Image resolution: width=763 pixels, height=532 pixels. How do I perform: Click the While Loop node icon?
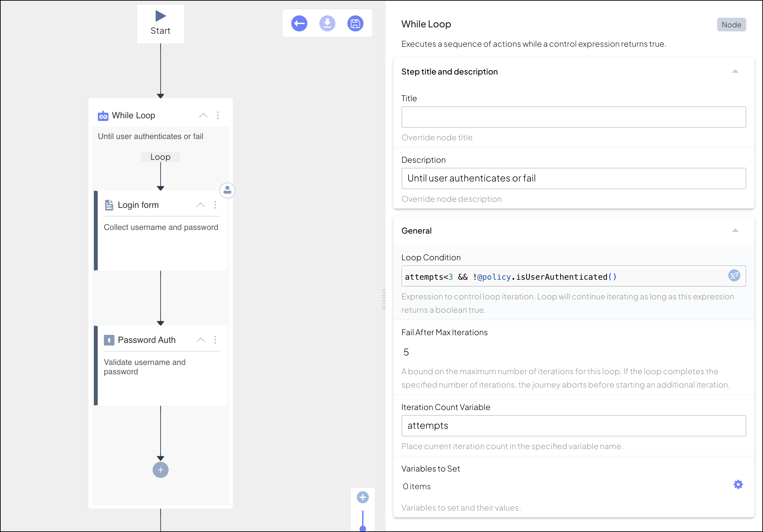103,116
